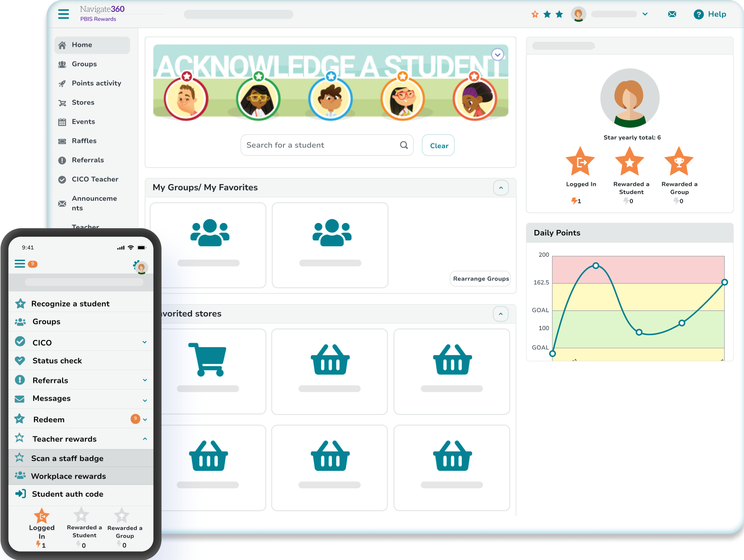
Task: Open Points activity in sidebar
Action: (x=96, y=83)
